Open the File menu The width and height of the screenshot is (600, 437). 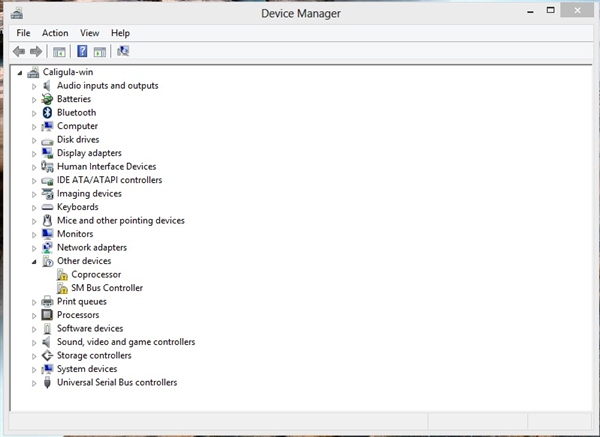click(23, 33)
